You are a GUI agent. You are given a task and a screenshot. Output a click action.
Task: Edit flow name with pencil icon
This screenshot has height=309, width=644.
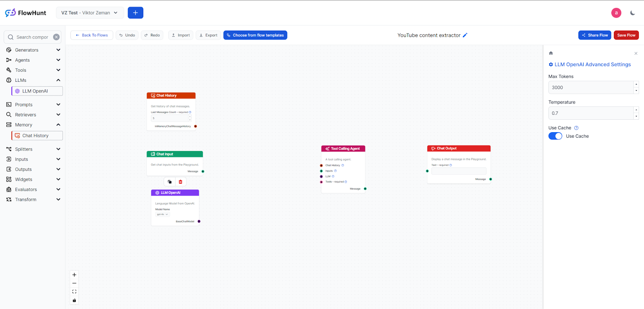point(465,35)
